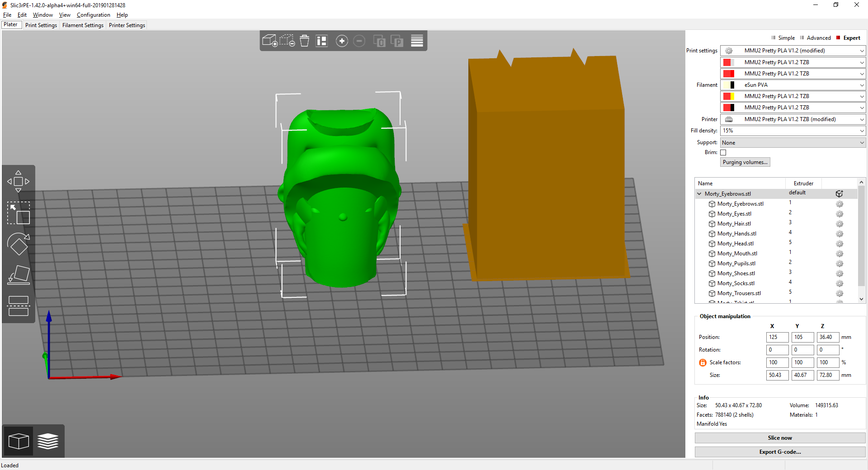This screenshot has height=470, width=868.
Task: Select the Move tool in left toolbar
Action: point(18,181)
